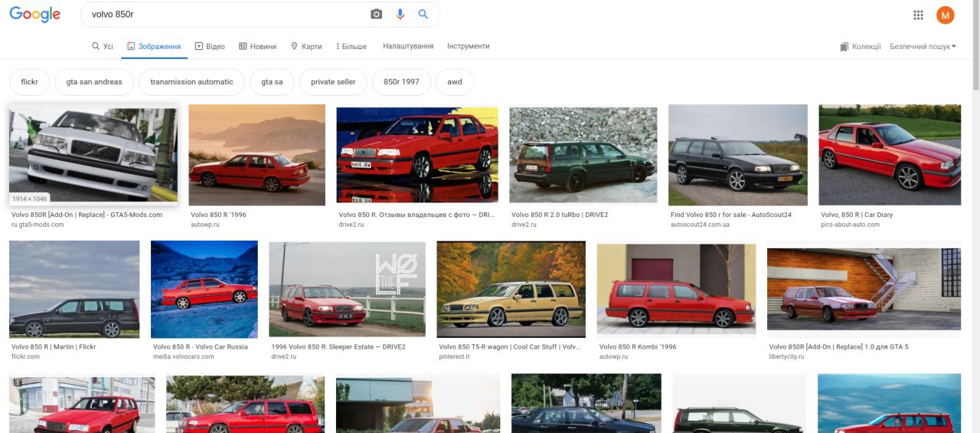Open the libertycity.ru GTA 5 red wagon image

pyautogui.click(x=864, y=290)
